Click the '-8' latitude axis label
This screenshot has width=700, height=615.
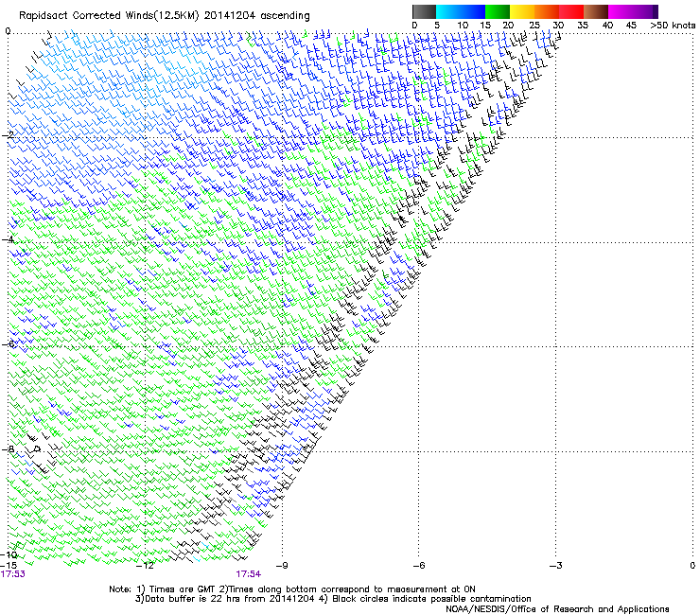coord(8,449)
